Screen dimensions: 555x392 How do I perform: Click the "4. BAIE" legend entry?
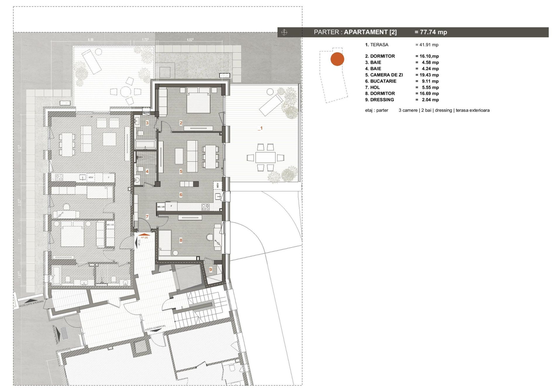coord(373,69)
